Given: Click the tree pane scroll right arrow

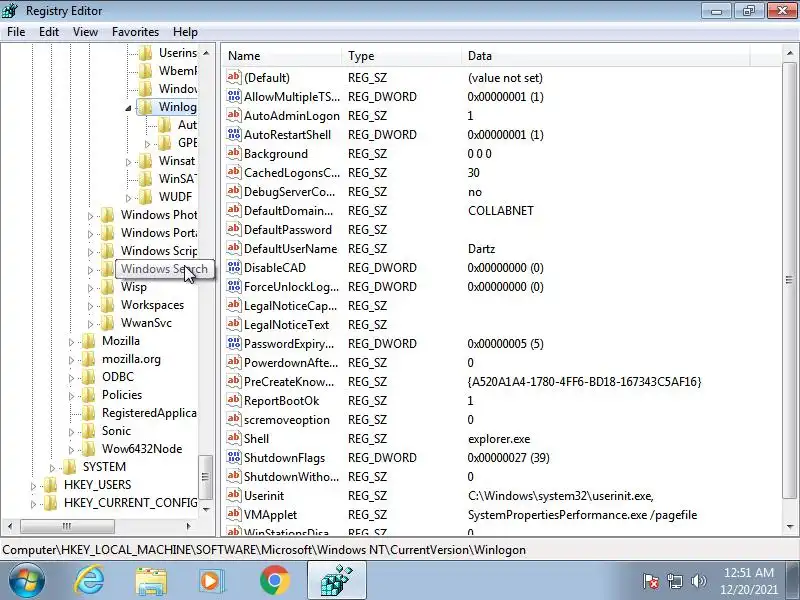Looking at the screenshot, I should coord(189,526).
